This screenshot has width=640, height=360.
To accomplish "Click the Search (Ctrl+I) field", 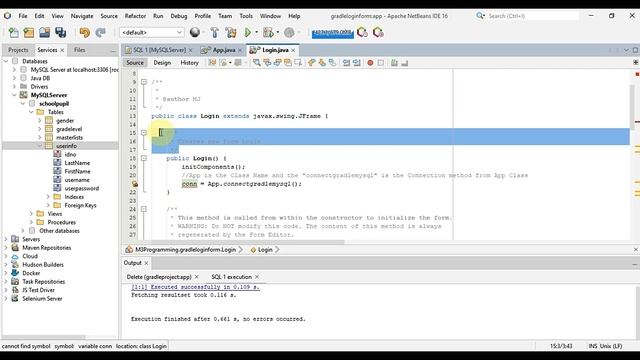I will pos(533,16).
